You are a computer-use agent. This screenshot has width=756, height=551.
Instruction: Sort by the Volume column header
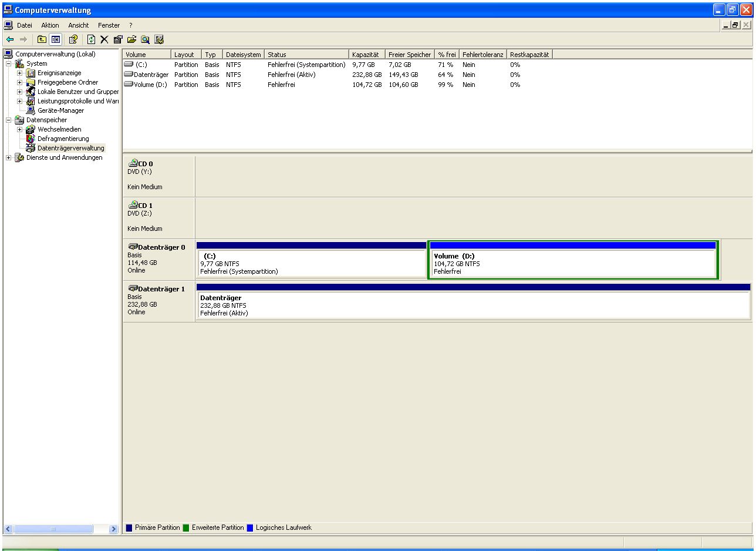pos(147,55)
